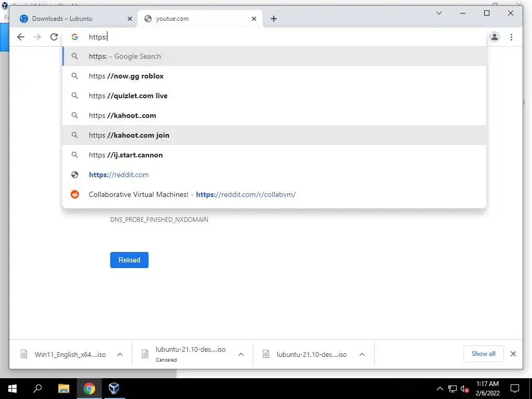The width and height of the screenshot is (532, 399).
Task: Pick the 'https //now.gg roblox' suggestion
Action: 274,76
